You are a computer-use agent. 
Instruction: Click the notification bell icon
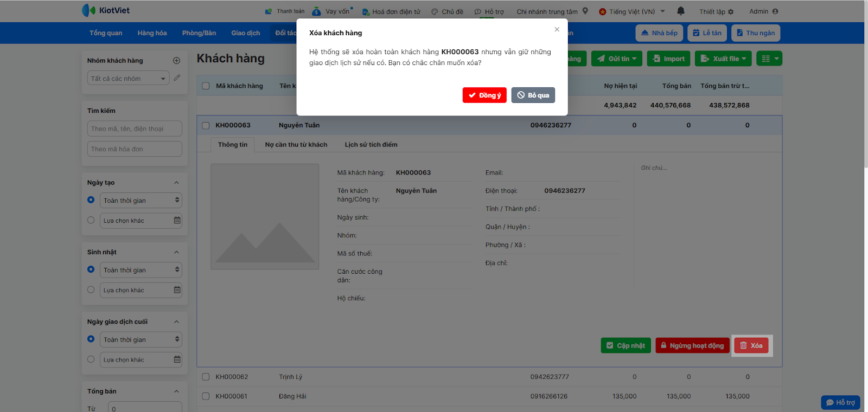point(681,11)
